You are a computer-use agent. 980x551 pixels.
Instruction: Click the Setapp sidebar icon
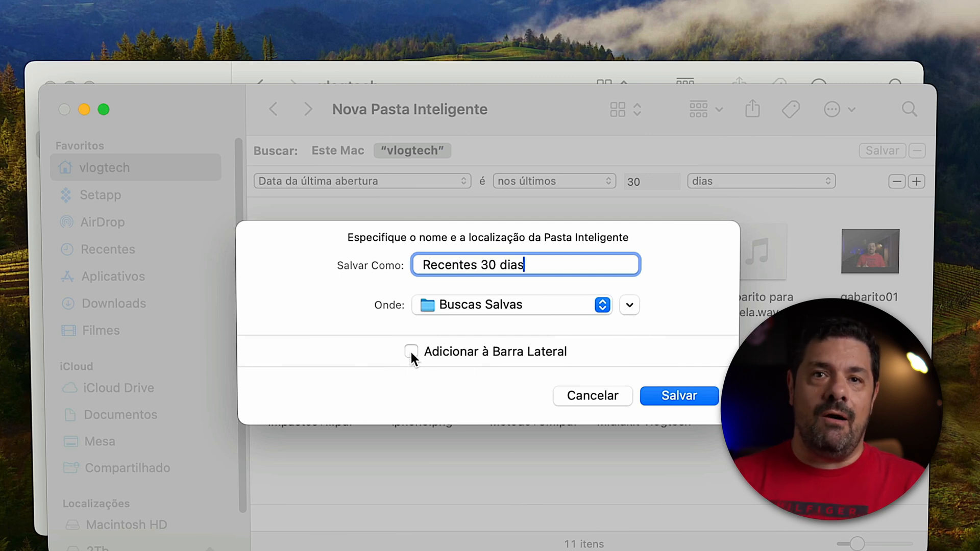pyautogui.click(x=65, y=194)
